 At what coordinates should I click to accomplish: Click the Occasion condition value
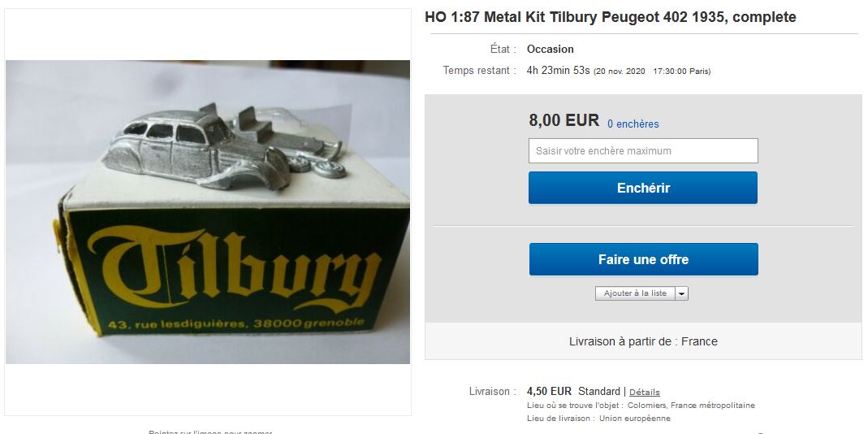tap(550, 49)
